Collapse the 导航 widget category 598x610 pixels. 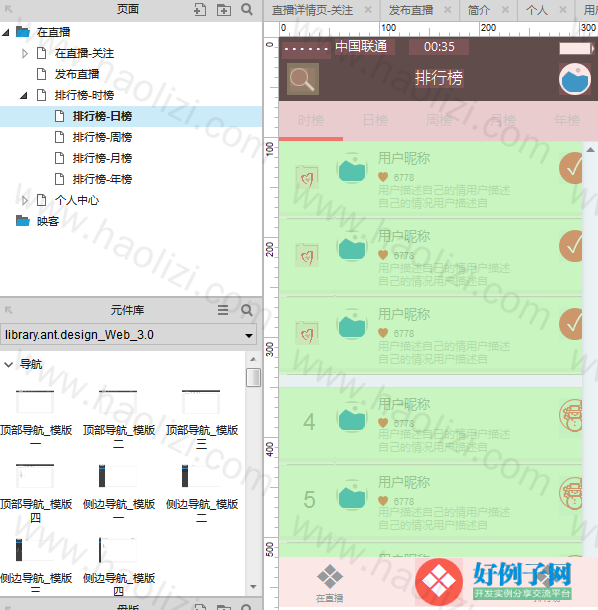click(8, 365)
